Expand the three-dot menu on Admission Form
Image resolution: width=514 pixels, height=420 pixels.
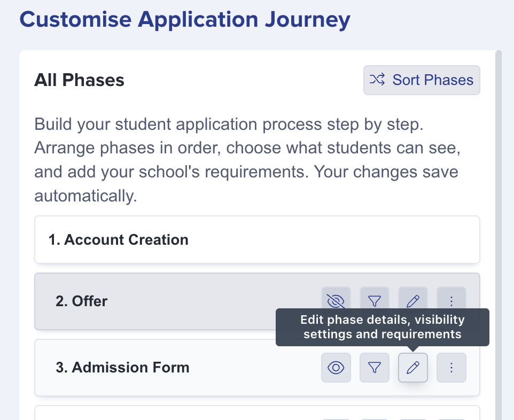pyautogui.click(x=451, y=368)
